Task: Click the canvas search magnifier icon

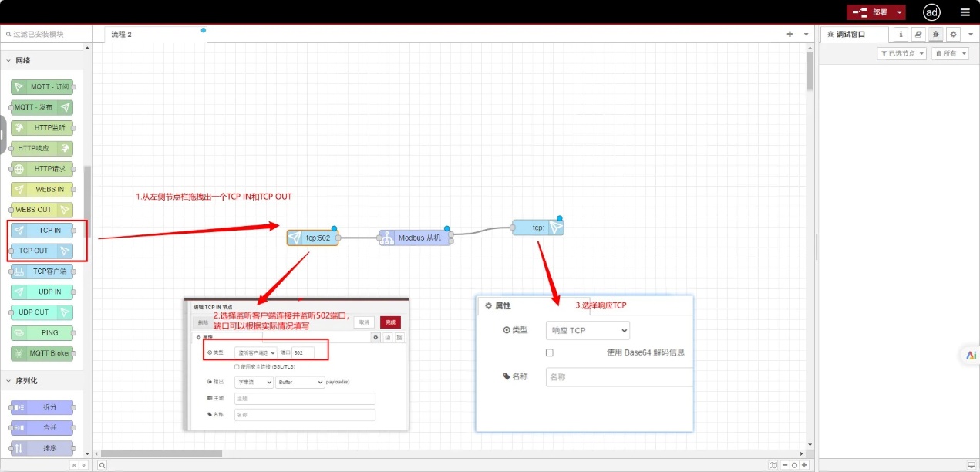Action: (x=102, y=465)
